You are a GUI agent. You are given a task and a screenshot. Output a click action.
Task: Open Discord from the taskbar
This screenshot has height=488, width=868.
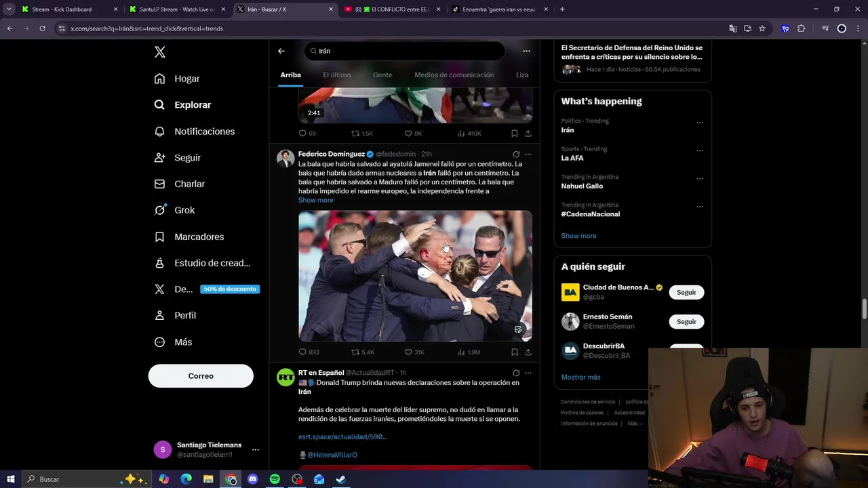click(253, 479)
